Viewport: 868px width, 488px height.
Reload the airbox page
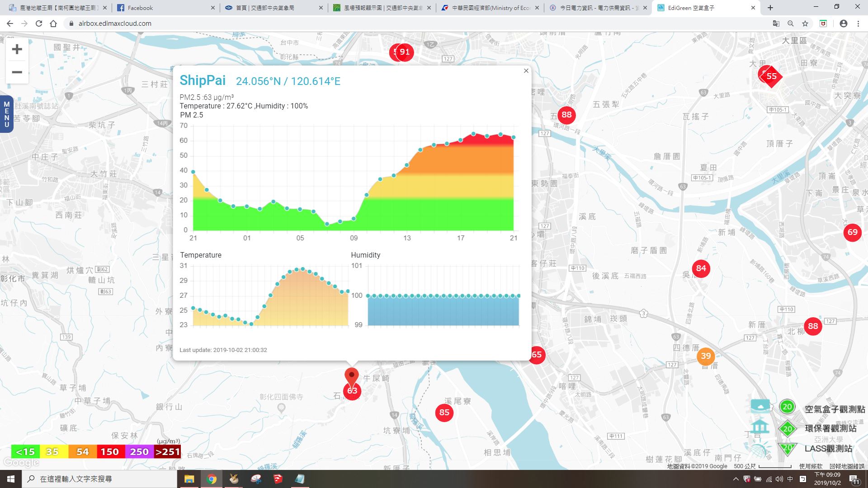click(39, 23)
